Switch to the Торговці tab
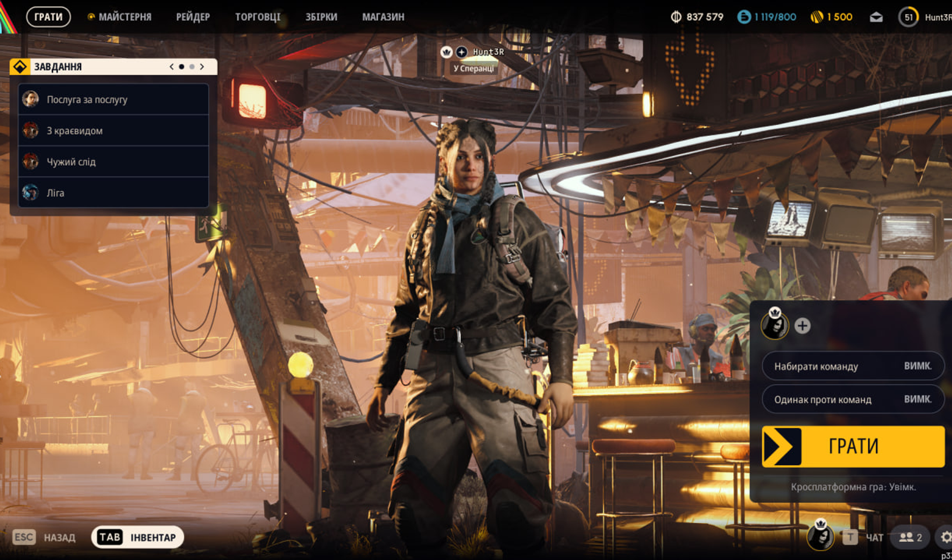The image size is (952, 560). point(258,17)
